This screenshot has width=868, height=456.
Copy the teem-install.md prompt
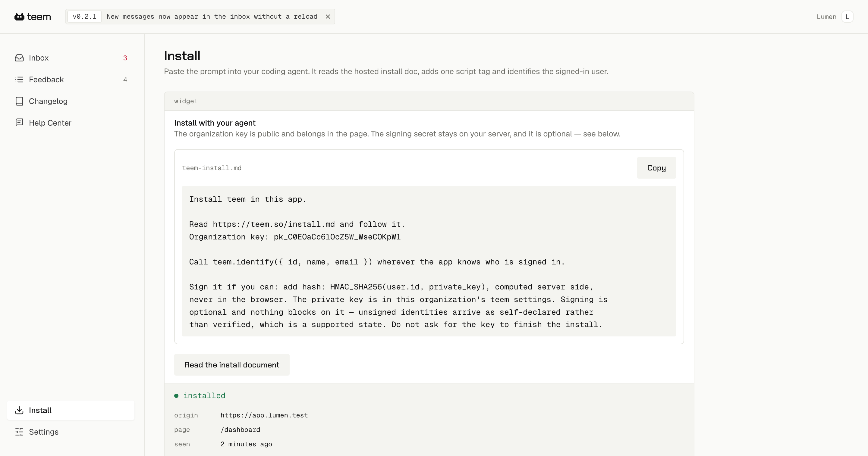coord(656,168)
